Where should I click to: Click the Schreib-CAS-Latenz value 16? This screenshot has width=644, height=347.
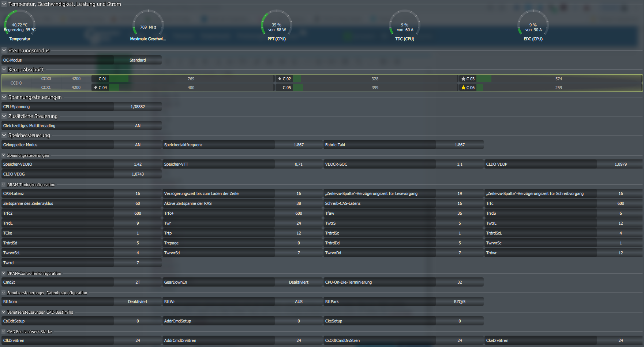coord(460,203)
